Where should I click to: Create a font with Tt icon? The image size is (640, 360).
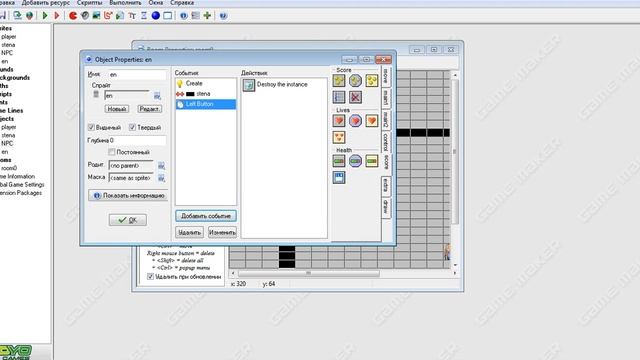(132, 16)
